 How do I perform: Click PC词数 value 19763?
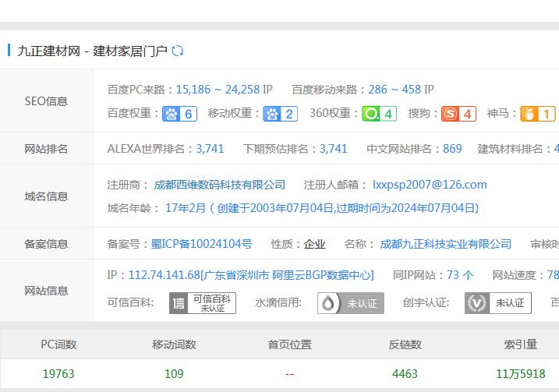tap(58, 374)
